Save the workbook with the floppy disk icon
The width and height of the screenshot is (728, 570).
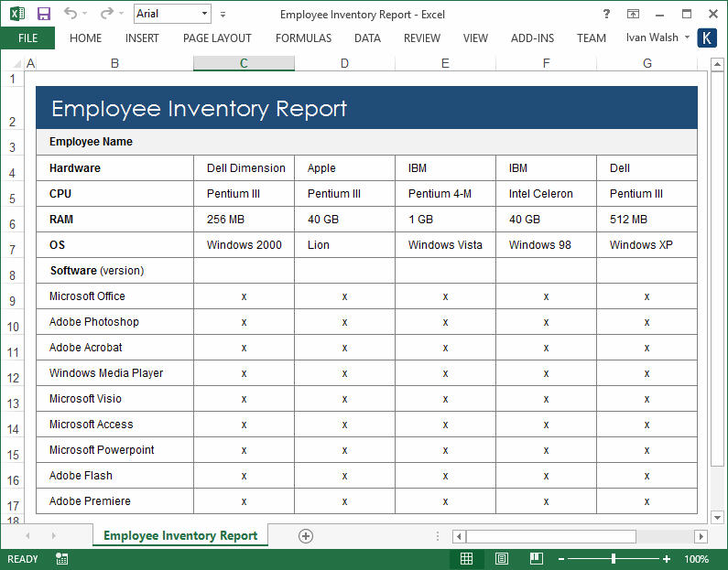click(x=44, y=14)
